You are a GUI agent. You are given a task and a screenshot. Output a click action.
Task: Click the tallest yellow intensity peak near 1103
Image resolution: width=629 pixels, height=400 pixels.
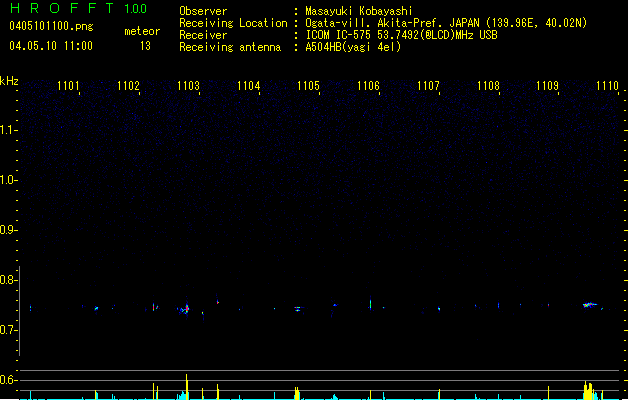click(187, 386)
